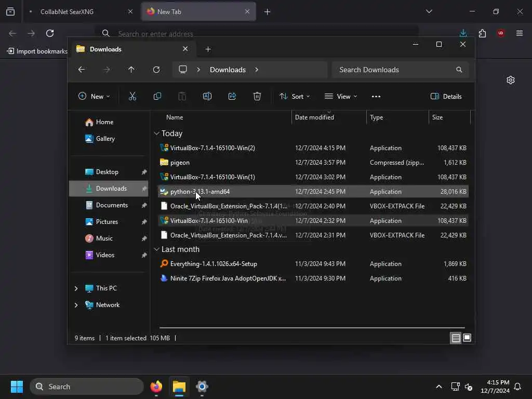Open Firefox new tab settings gear
Screen dimensions: 532x399
click(x=511, y=80)
